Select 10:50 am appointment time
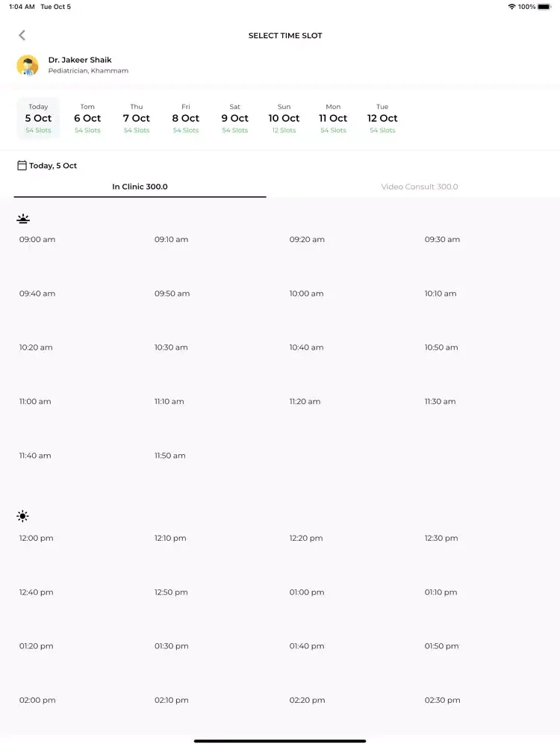The height and width of the screenshot is (747, 560). click(x=441, y=347)
